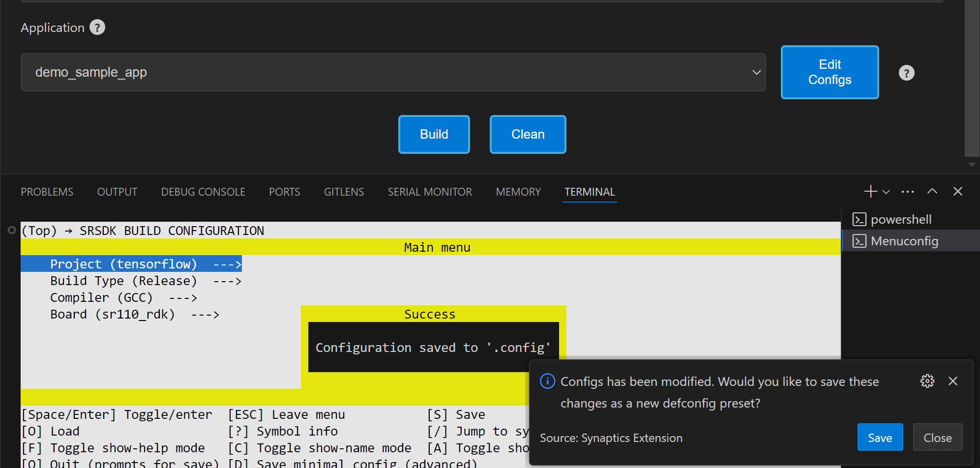
Task: Switch to the Menuconfig terminal
Action: pyautogui.click(x=904, y=241)
